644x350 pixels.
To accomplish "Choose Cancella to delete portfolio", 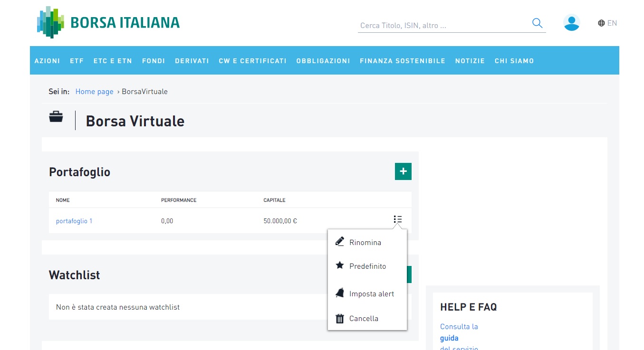I will [364, 319].
